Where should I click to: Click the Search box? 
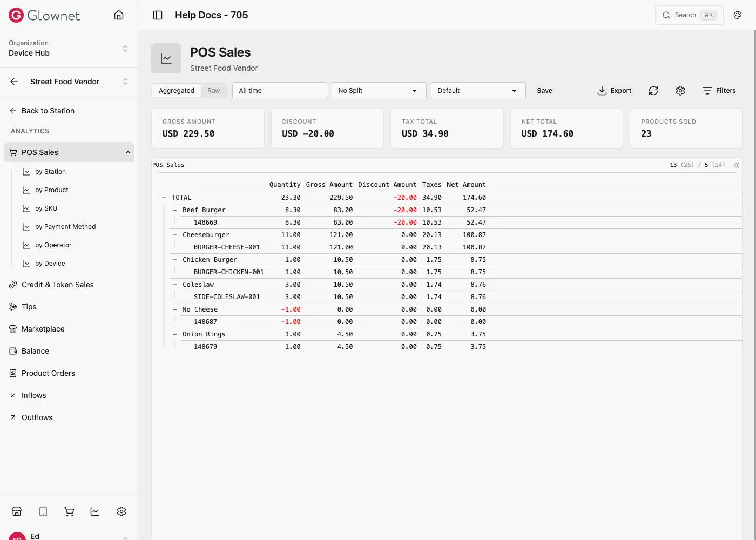[x=689, y=15]
